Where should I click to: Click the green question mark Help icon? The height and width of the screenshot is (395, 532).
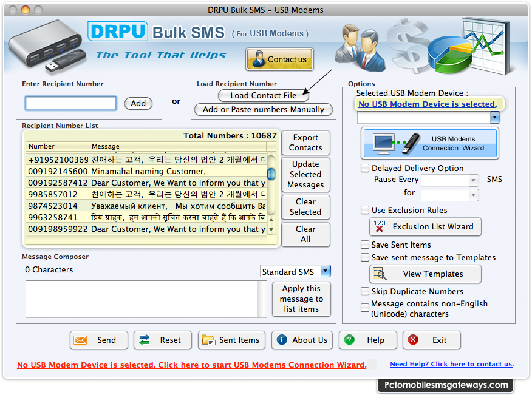(x=349, y=340)
